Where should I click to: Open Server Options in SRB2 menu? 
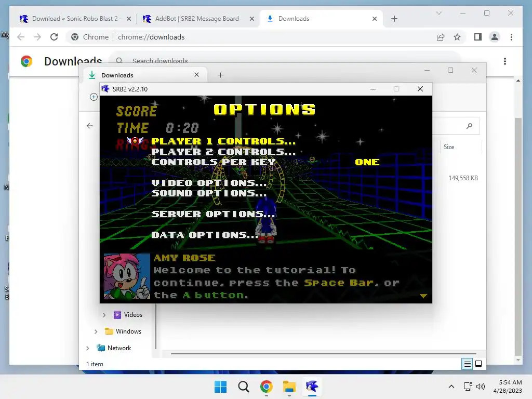pyautogui.click(x=213, y=214)
